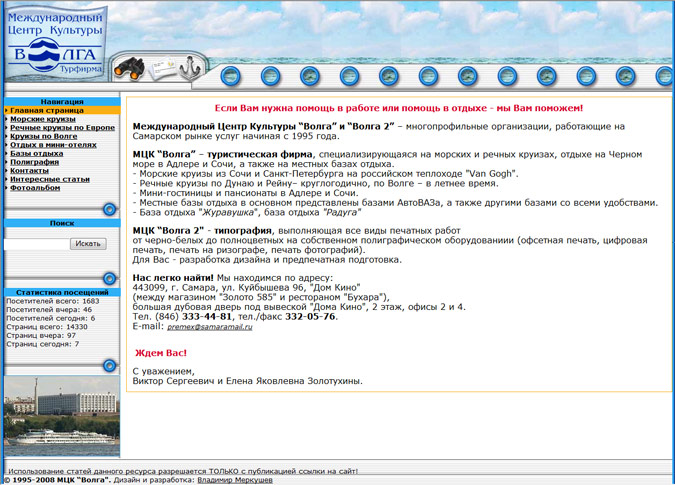This screenshot has width=675, height=485.
Task: Open Главная страница in navigation
Action: click(47, 111)
